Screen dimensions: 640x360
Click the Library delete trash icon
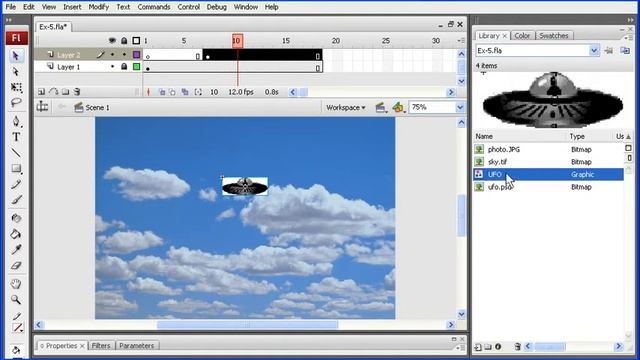pyautogui.click(x=517, y=347)
